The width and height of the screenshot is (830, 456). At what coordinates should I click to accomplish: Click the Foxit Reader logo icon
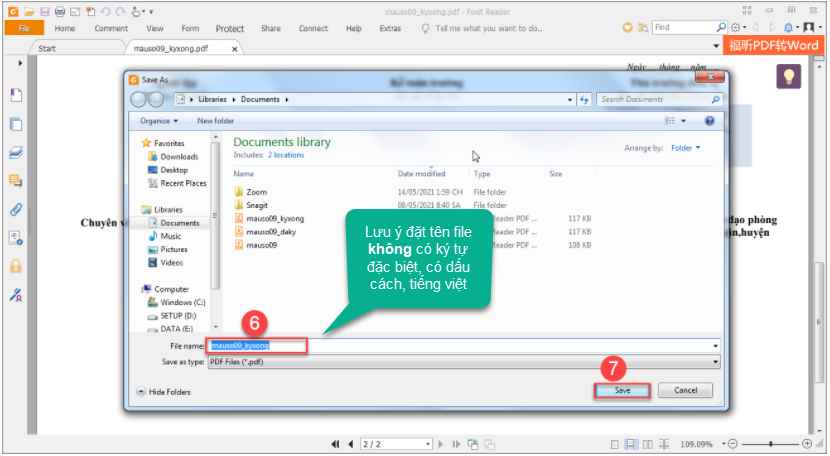[x=13, y=11]
